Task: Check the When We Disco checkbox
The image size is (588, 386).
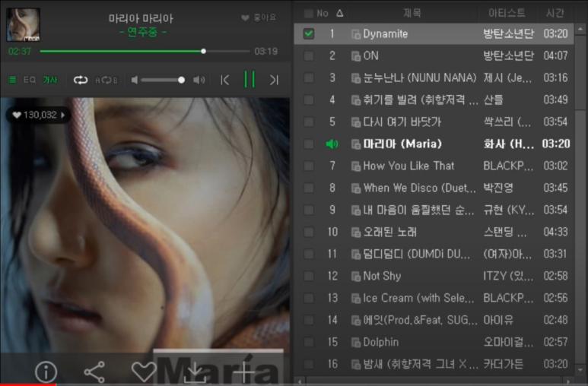Action: point(309,188)
